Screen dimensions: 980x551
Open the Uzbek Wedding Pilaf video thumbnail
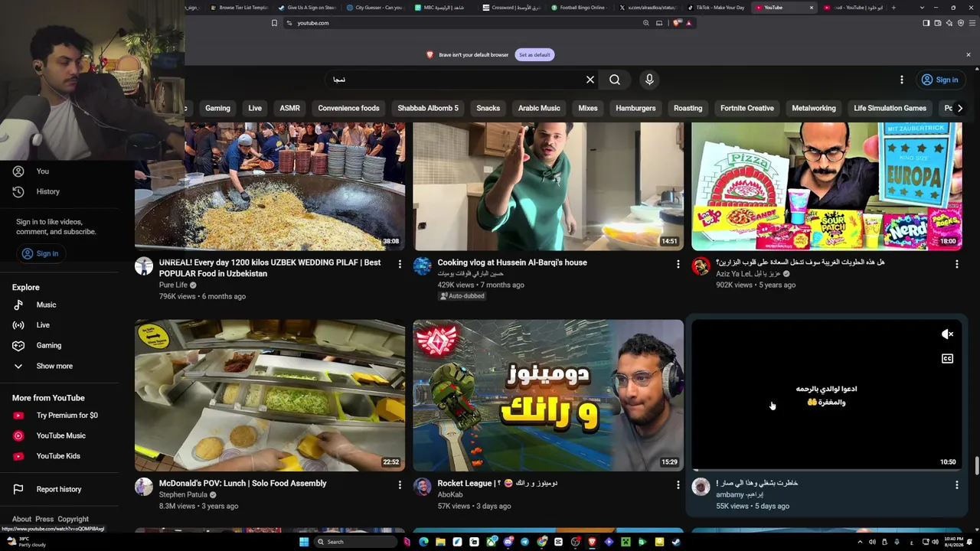[x=269, y=187]
